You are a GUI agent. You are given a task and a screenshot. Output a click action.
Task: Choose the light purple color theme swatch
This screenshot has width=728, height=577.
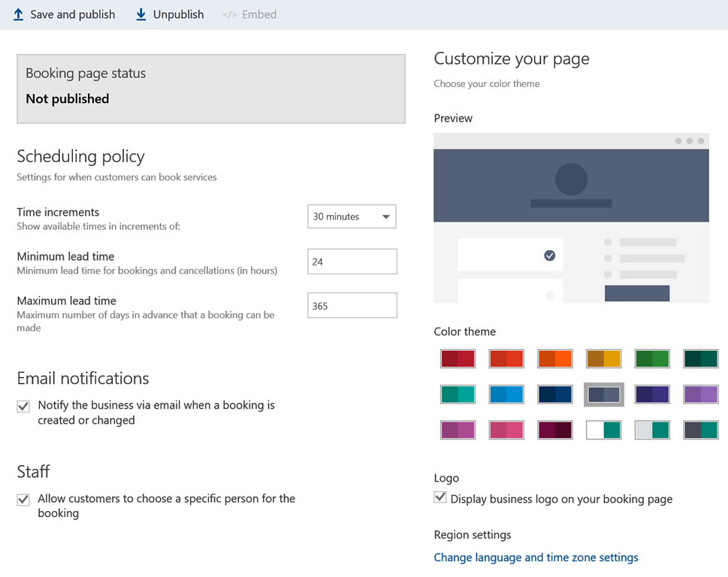700,394
